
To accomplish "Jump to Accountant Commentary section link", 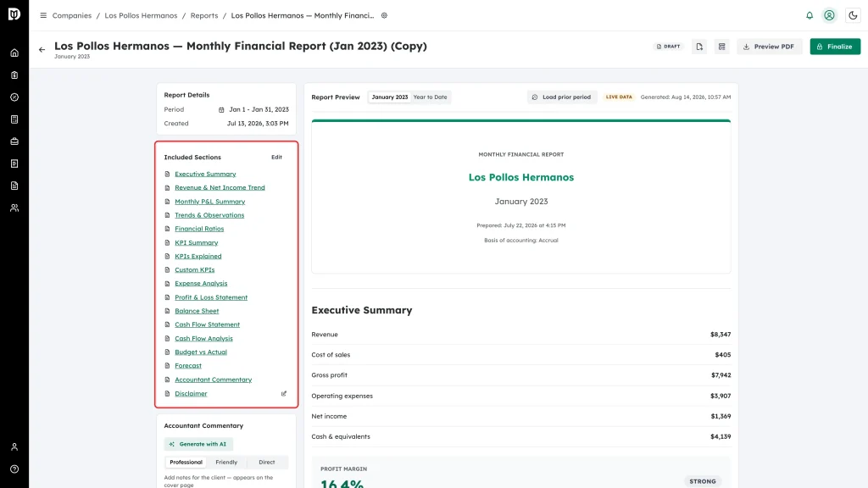I will coord(213,380).
